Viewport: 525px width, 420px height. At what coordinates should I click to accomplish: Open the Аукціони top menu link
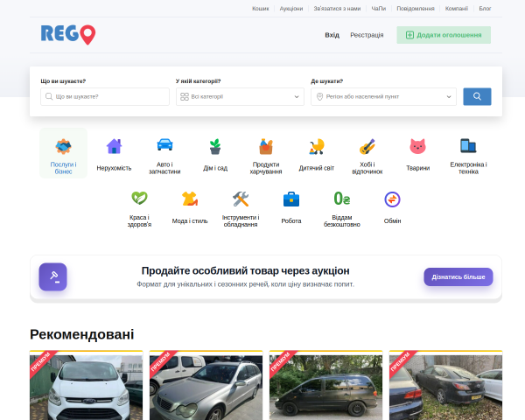tap(291, 9)
